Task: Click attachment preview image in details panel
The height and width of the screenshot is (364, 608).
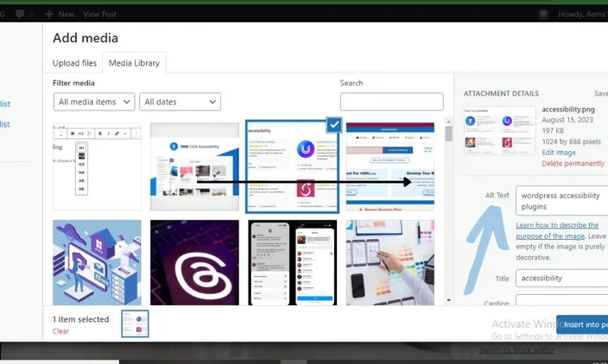Action: pyautogui.click(x=499, y=131)
